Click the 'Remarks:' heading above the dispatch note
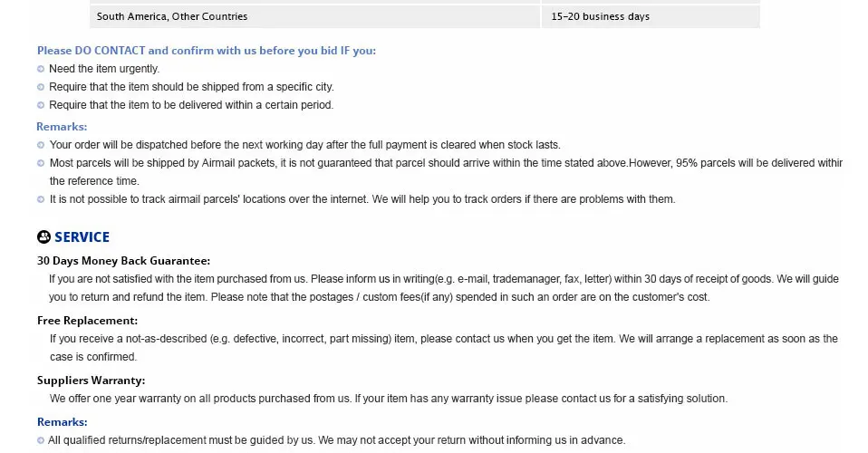The width and height of the screenshot is (868, 453). click(62, 127)
